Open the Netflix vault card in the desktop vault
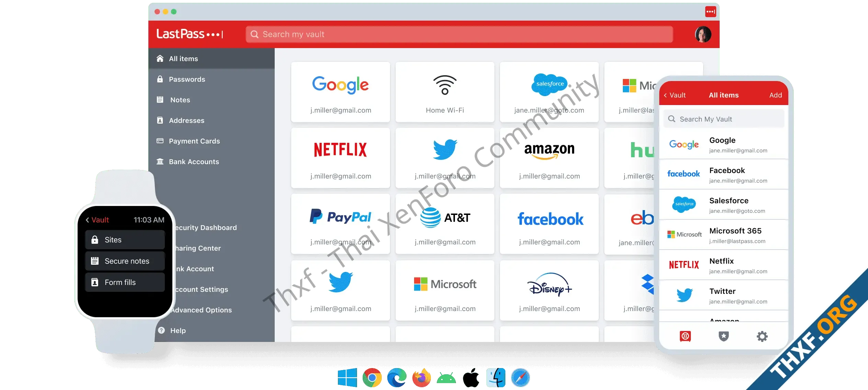This screenshot has height=390, width=868. click(341, 158)
